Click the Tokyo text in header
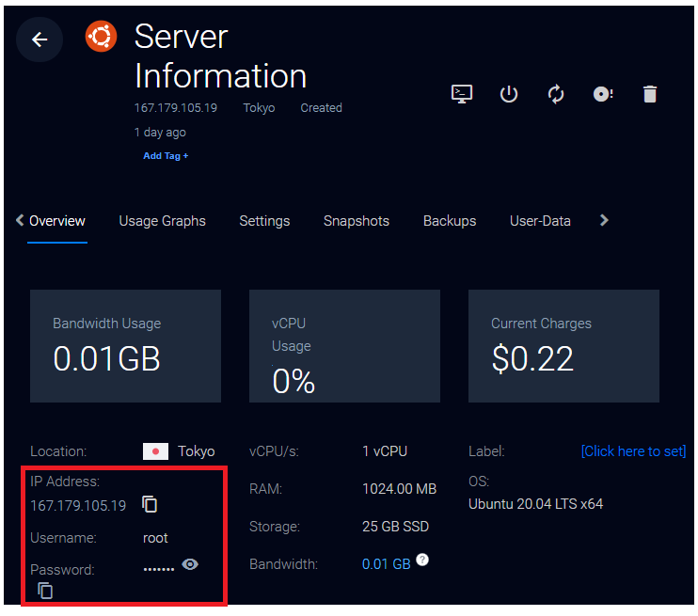698x616 pixels. (259, 108)
